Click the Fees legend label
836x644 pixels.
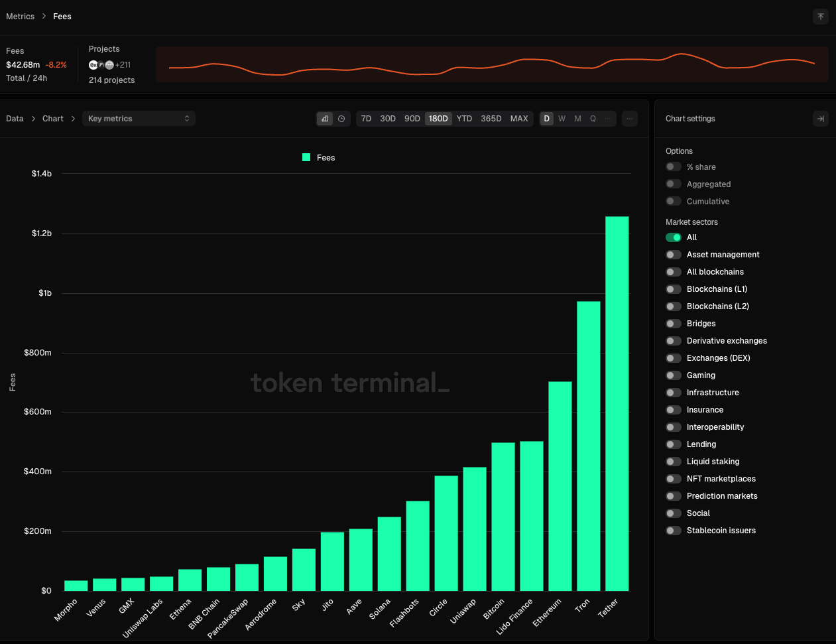[x=326, y=157]
